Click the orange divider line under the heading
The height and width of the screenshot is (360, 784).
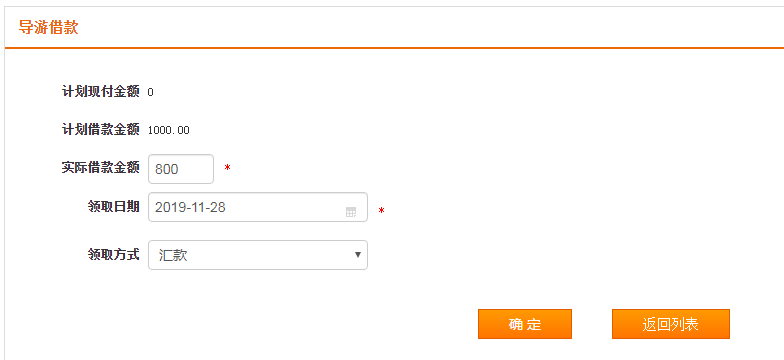[x=394, y=48]
